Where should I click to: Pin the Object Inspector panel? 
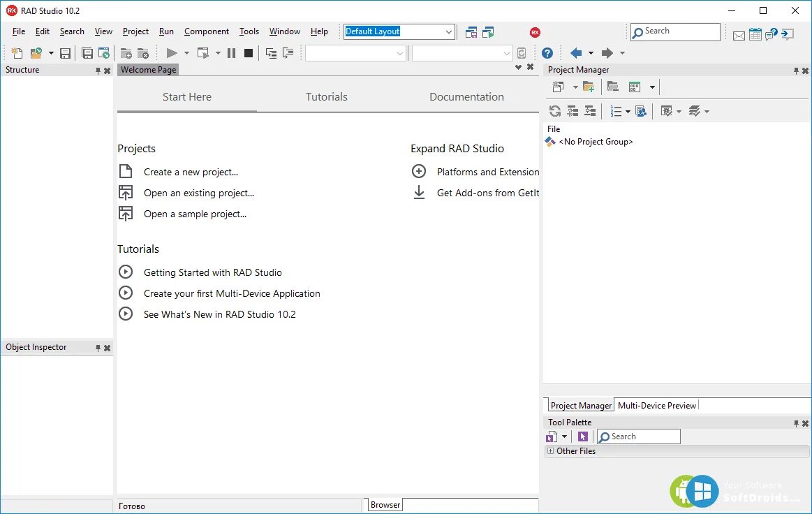[98, 348]
